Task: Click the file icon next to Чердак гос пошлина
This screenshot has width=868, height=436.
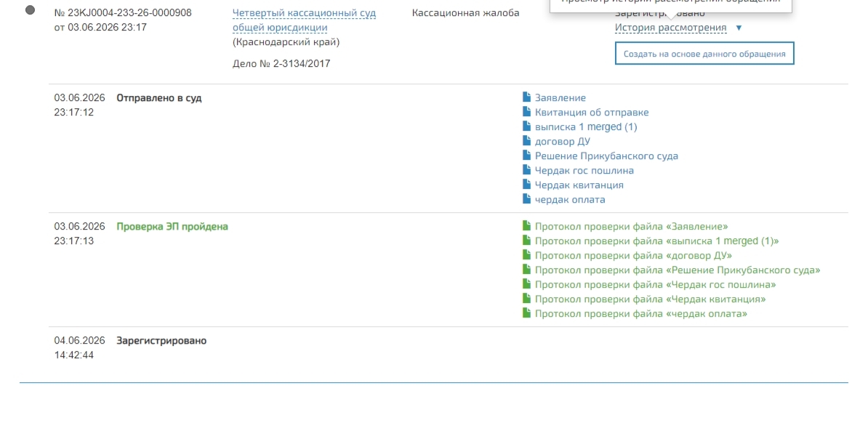Action: pos(526,169)
